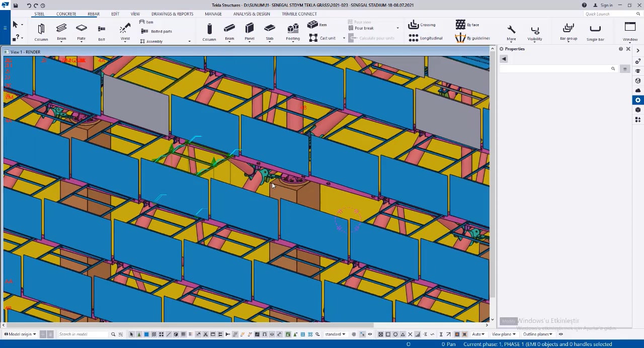Image resolution: width=644 pixels, height=348 pixels.
Task: Click the Assembly button
Action: (x=151, y=41)
